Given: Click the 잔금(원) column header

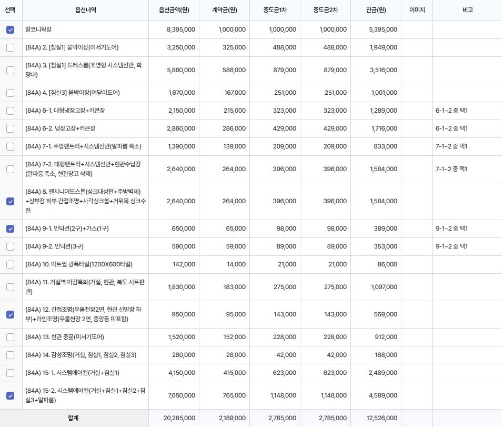Looking at the screenshot, I should (x=376, y=10).
